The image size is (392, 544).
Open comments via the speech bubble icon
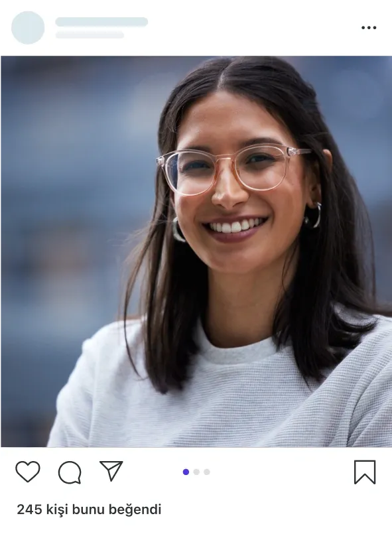click(70, 472)
